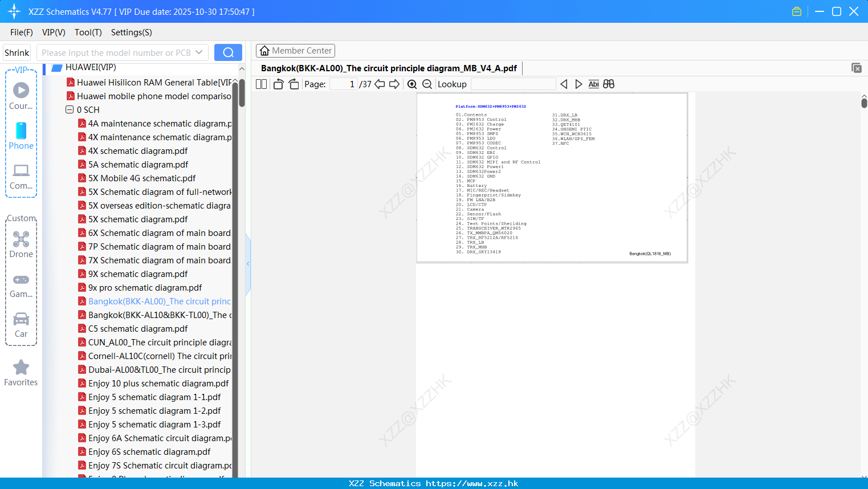Select the Bangkok document tab
Image resolution: width=868 pixels, height=489 pixels.
pos(389,68)
